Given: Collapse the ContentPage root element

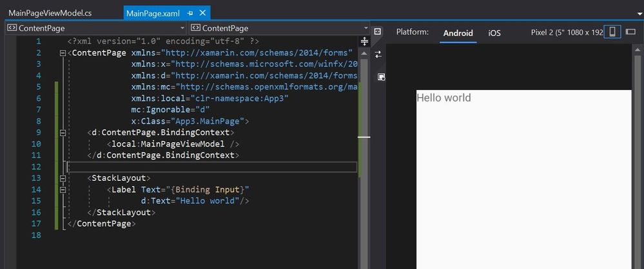Looking at the screenshot, I should [x=63, y=53].
